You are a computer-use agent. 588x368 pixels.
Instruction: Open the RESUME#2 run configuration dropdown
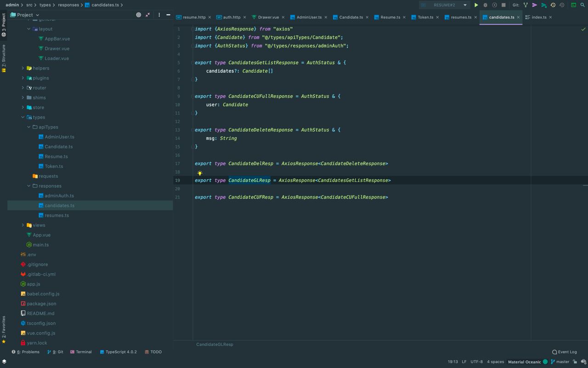(x=444, y=5)
